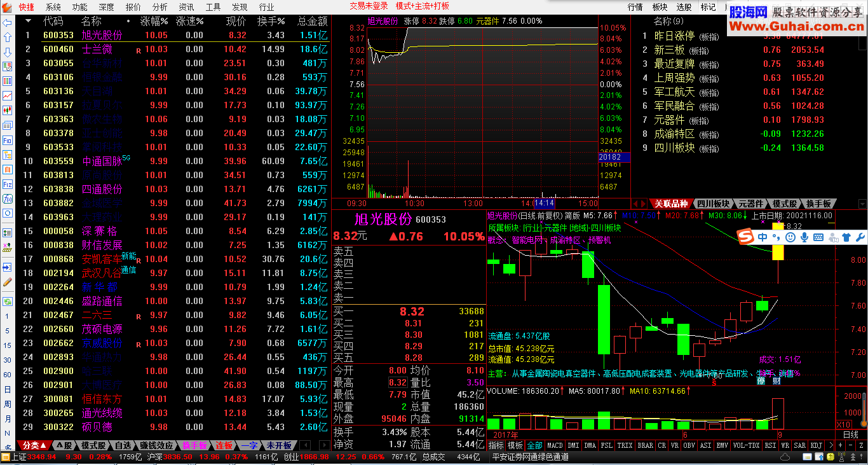Select the RSI indicator tab
The height and width of the screenshot is (465, 868).
point(771,445)
